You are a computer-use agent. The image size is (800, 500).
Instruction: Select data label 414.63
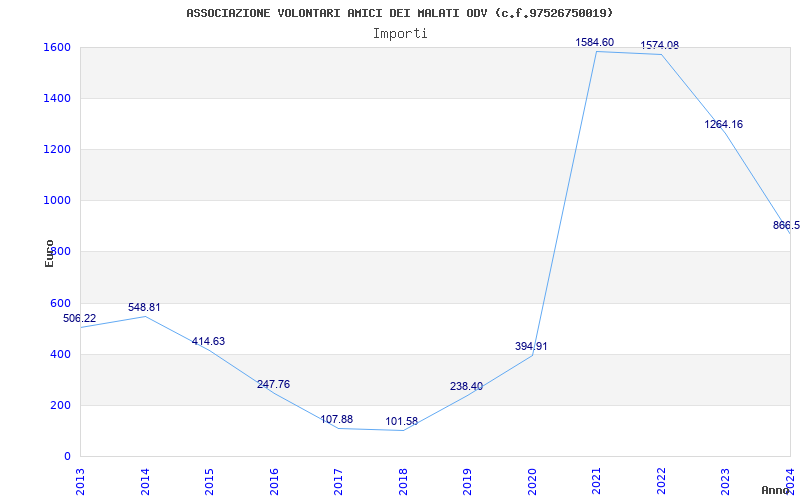[208, 341]
